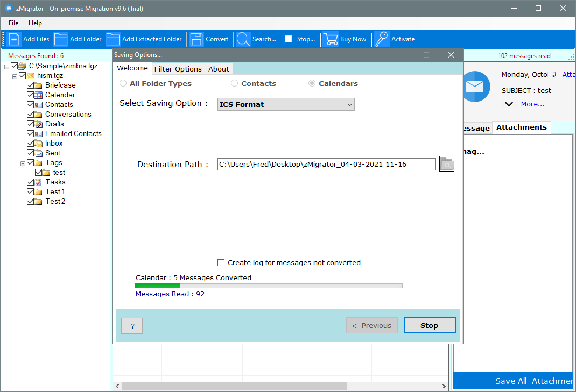Expand message details chevron beside More
The height and width of the screenshot is (392, 576).
(509, 104)
